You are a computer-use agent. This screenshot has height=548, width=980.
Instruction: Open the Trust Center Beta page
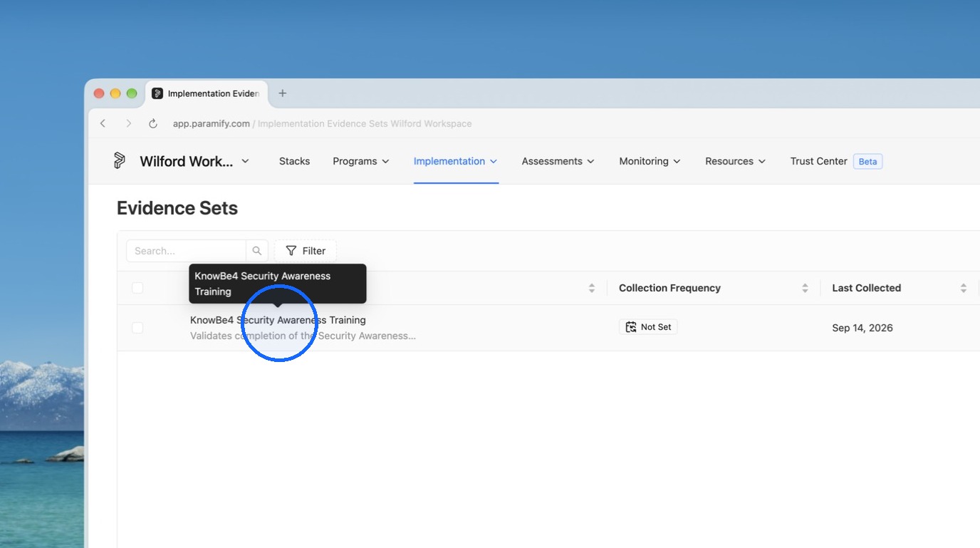(x=836, y=161)
